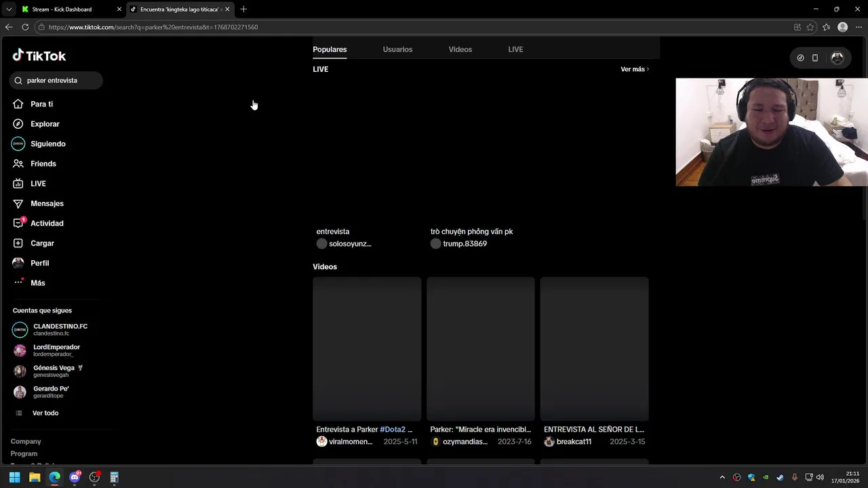Open a new browser tab
The image size is (868, 488).
(x=243, y=9)
